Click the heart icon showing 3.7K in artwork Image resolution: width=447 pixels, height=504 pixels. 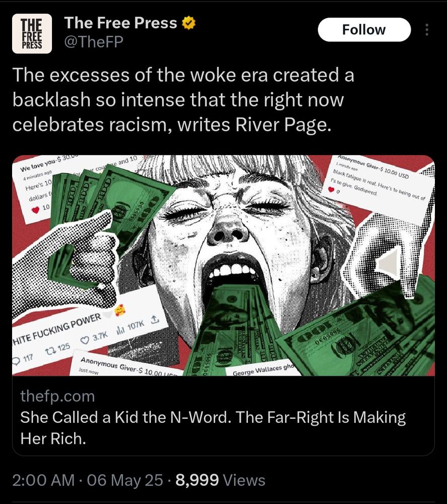point(85,340)
